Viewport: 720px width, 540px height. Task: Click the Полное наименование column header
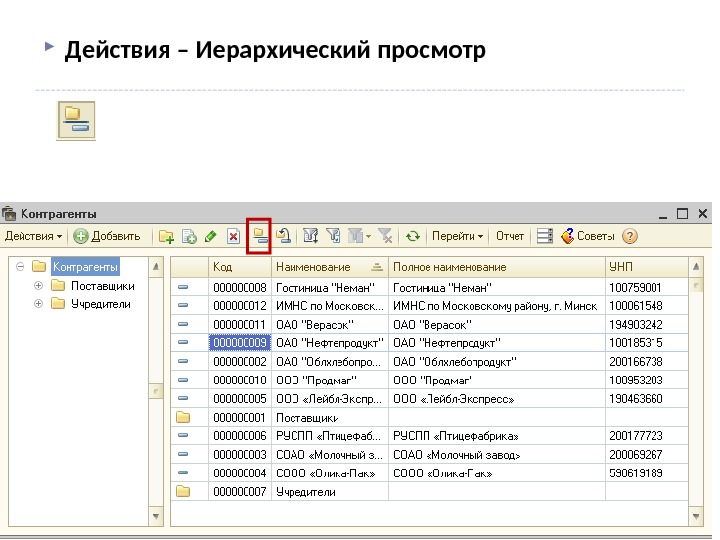point(497,267)
